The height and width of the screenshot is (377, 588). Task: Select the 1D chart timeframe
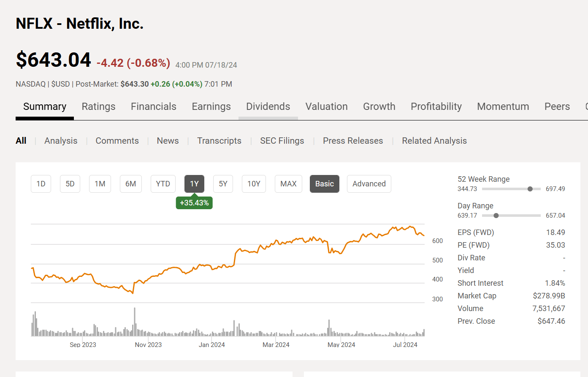(x=41, y=184)
